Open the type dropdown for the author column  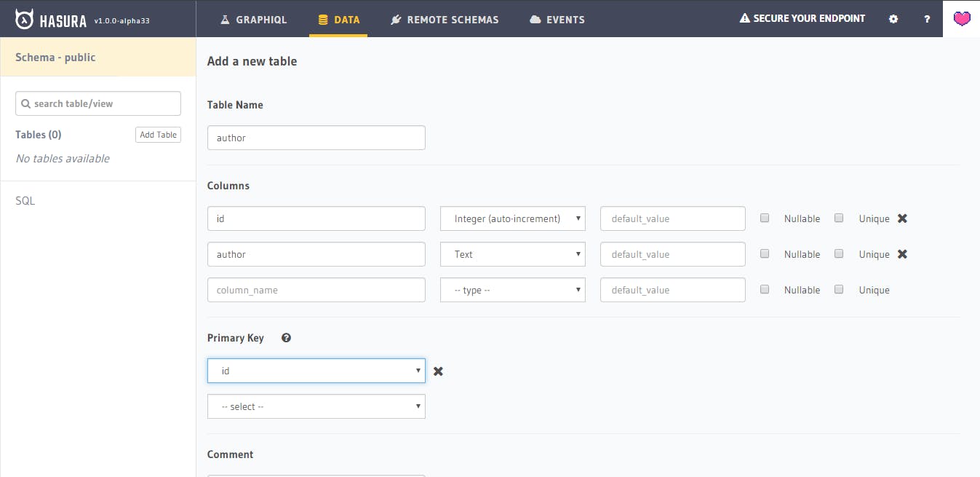point(512,253)
